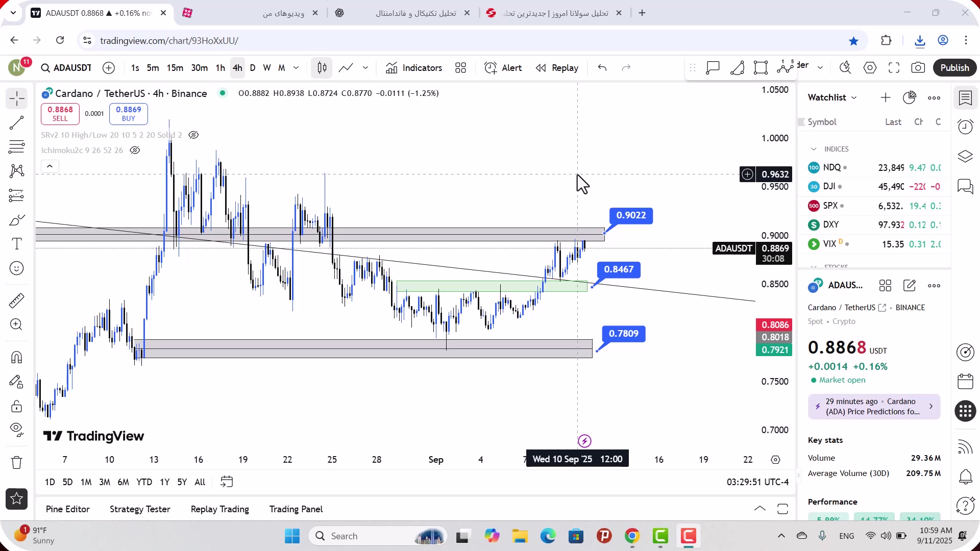Image resolution: width=980 pixels, height=551 pixels.
Task: Hide all drawings with eye icon
Action: pos(16,430)
